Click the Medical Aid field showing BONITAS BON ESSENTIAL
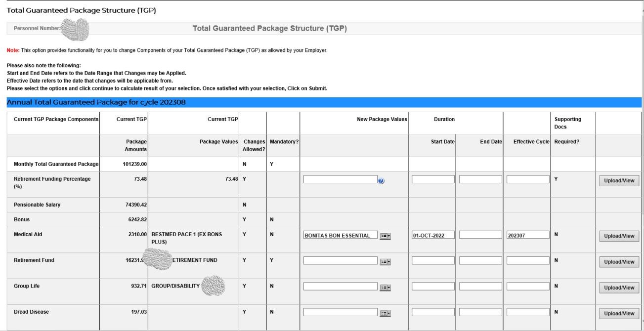 pos(340,235)
